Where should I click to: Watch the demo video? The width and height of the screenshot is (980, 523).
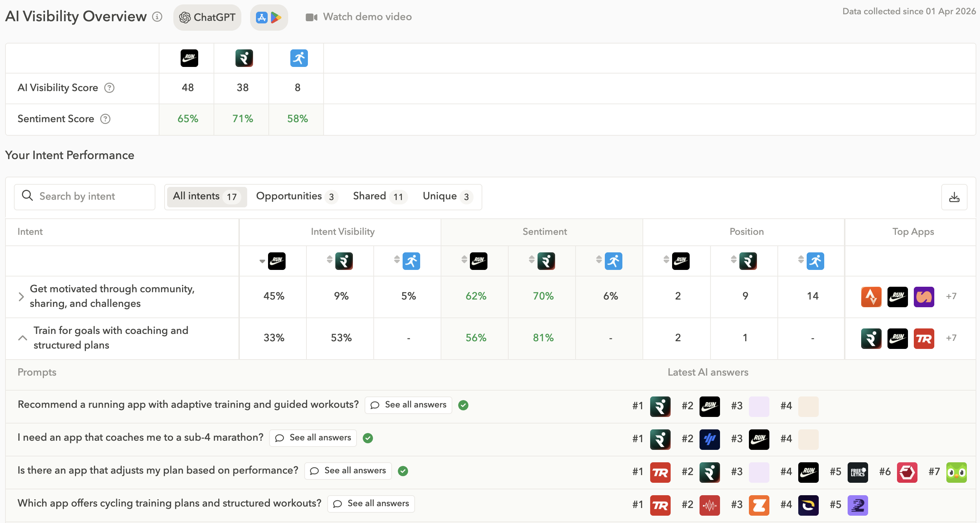[358, 17]
